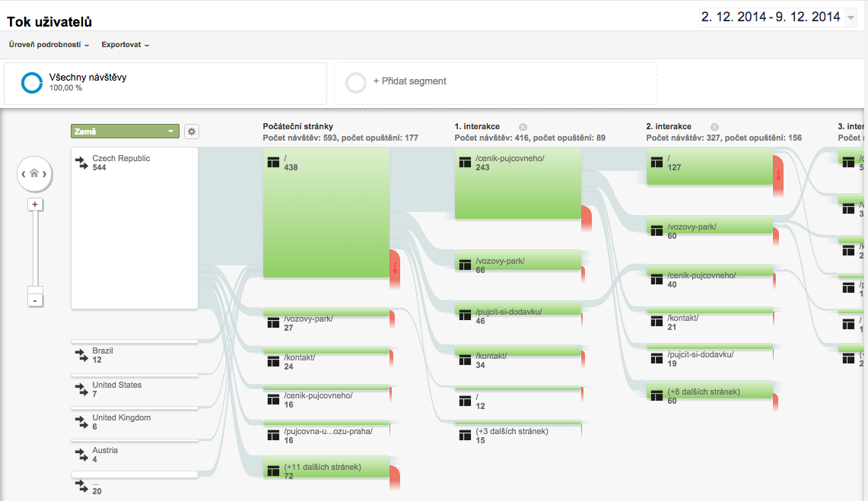Viewport: 868px width, 501px height.
Task: Click the /cenik-pujcovneho/ node in 1. interakce
Action: [x=517, y=183]
